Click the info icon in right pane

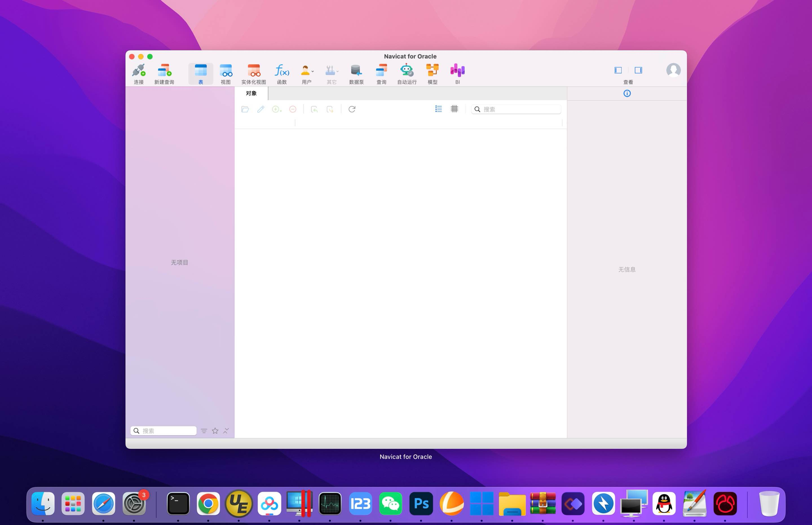coord(627,93)
